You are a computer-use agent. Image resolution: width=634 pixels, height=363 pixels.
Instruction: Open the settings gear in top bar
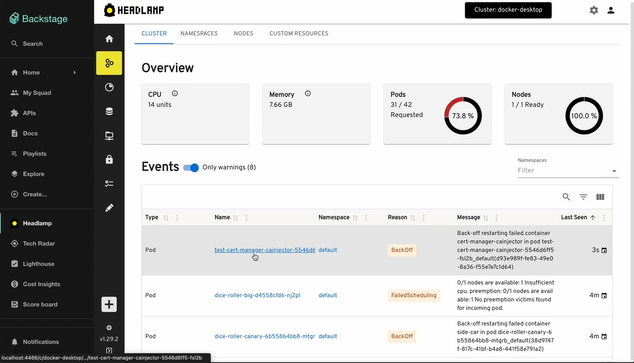594,11
